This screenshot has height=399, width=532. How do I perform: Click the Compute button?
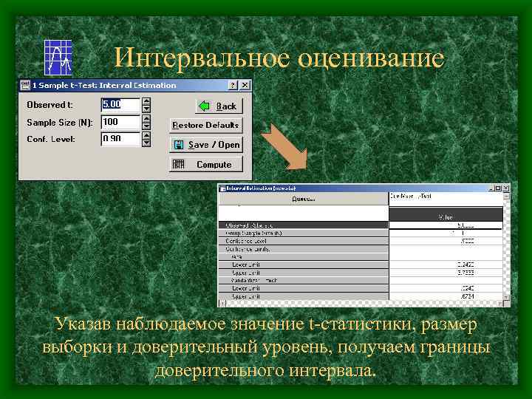coord(206,165)
